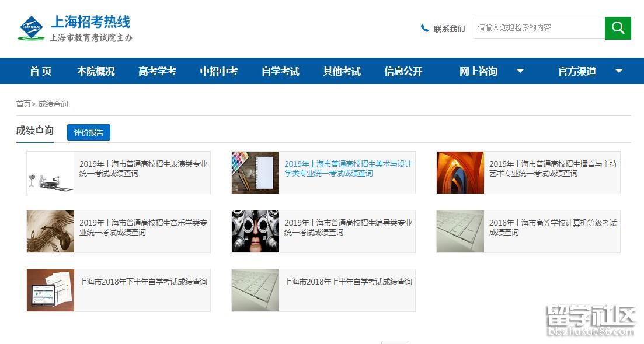Click the 音乐学类 violin thumbnail
This screenshot has width=644, height=344.
point(51,231)
